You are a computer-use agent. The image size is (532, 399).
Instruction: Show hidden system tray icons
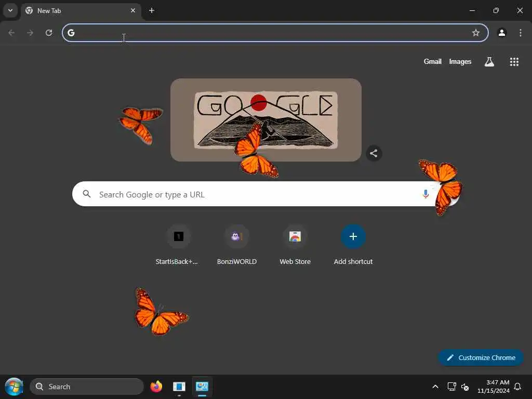435,387
